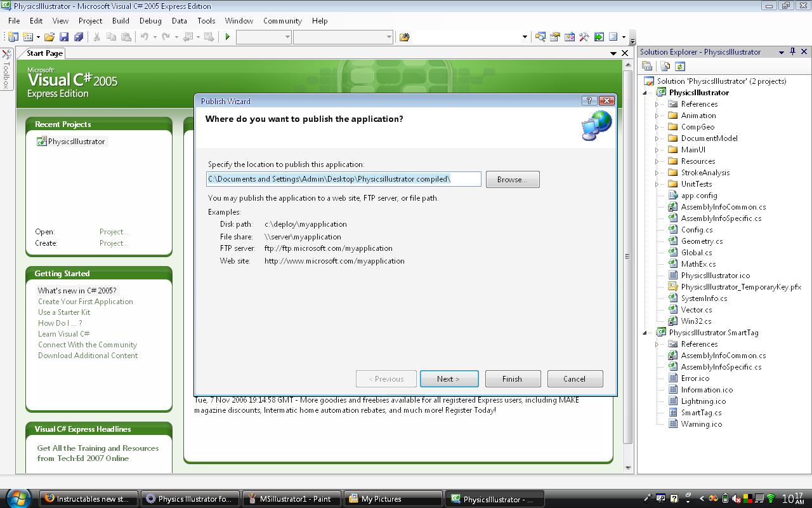The width and height of the screenshot is (812, 508).
Task: Expand the Animation folder node
Action: 657,116
